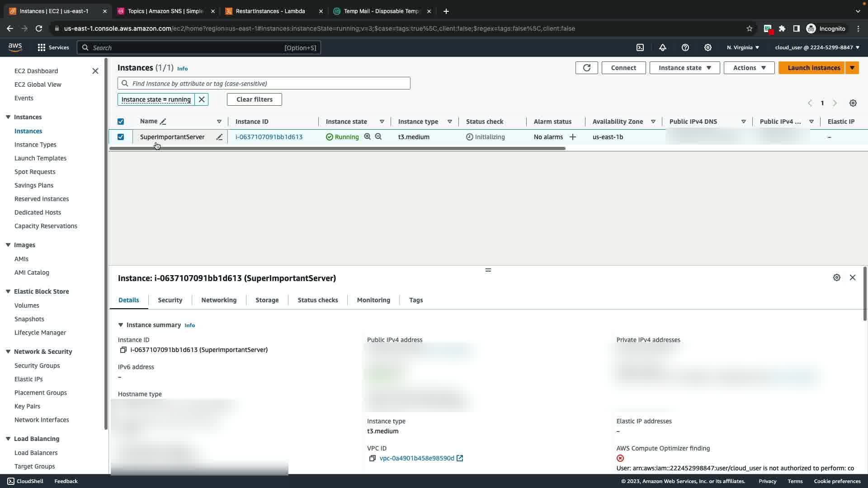Click the zoom-in magnifier beside Running state

coord(368,136)
